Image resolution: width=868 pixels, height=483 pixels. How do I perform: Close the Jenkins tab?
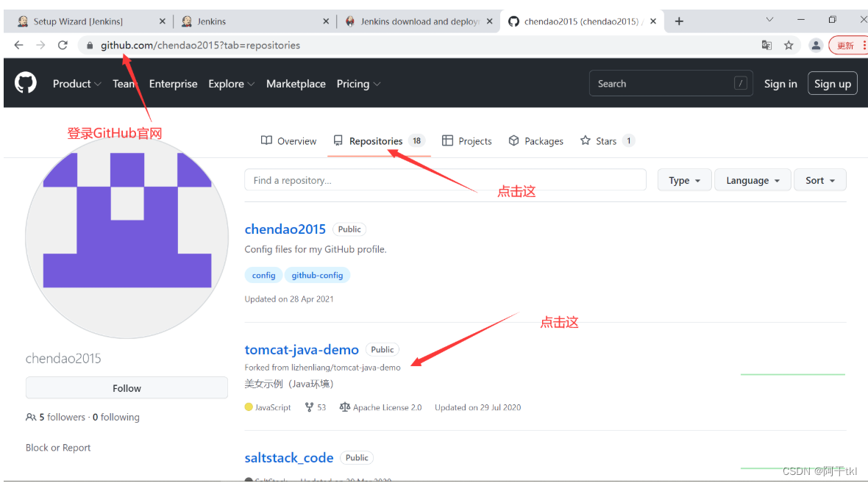coord(326,21)
